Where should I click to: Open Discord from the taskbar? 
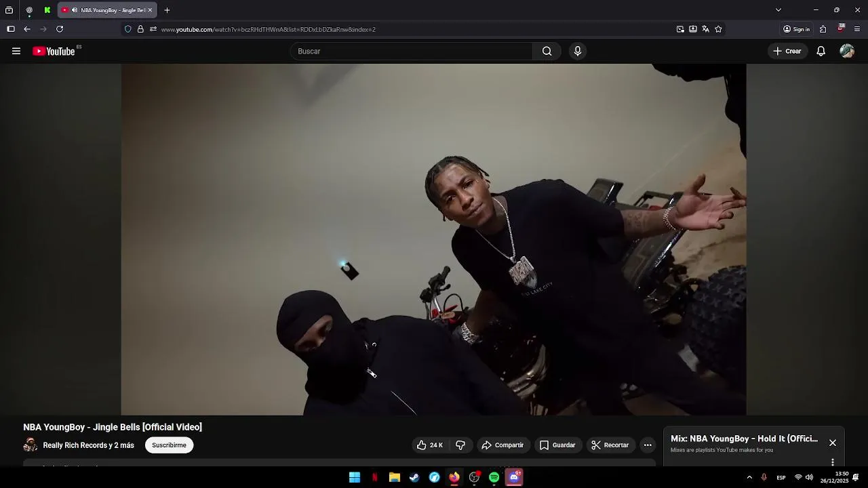[514, 477]
